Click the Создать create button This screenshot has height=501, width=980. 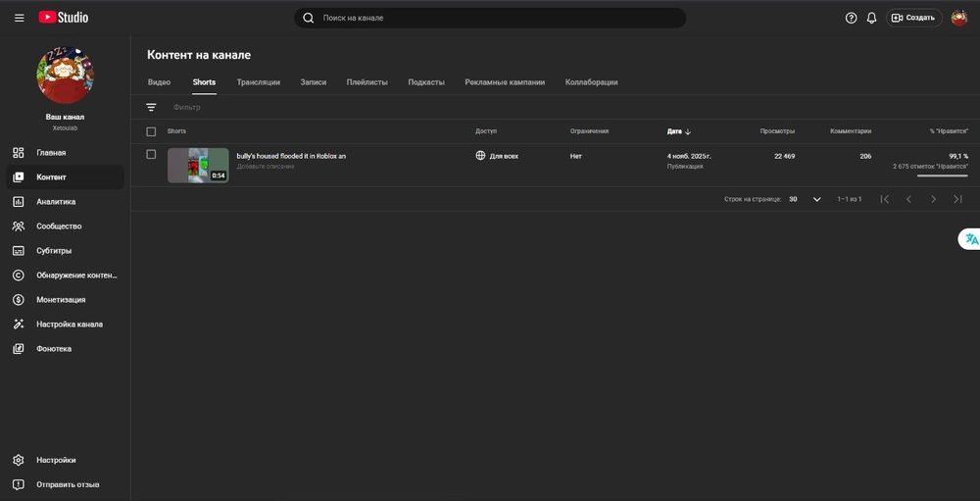click(913, 19)
